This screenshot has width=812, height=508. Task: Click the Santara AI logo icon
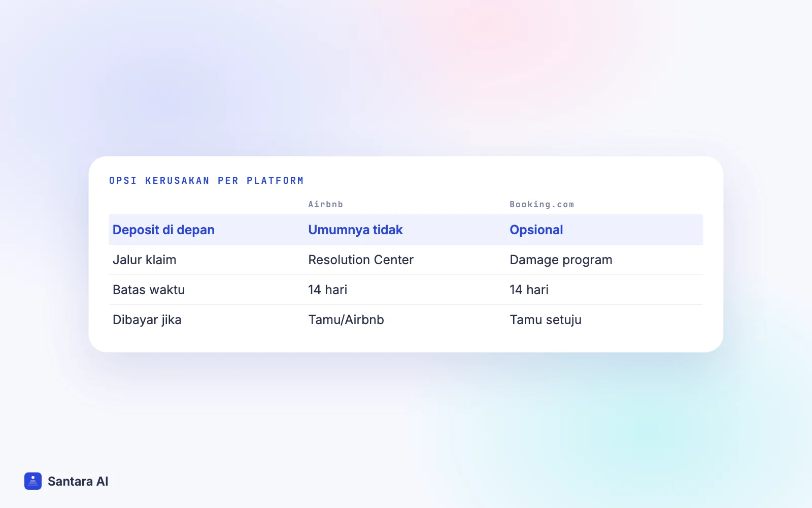pos(33,481)
